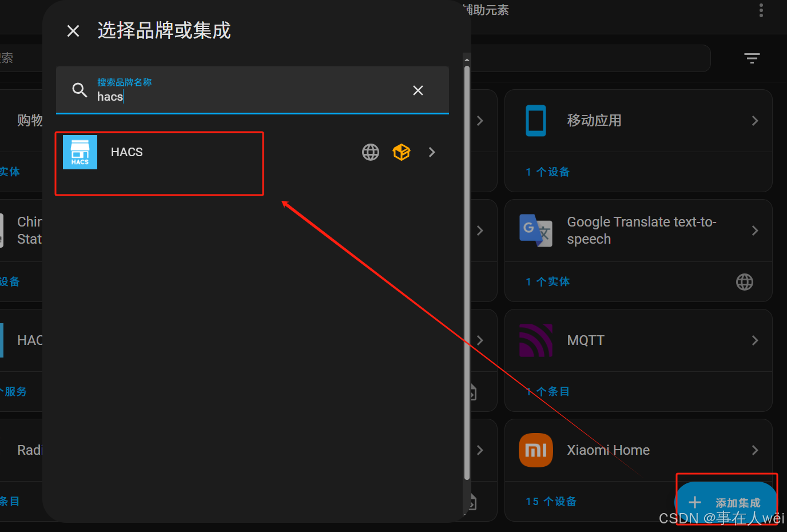Click the MQTT logo icon

tap(536, 340)
